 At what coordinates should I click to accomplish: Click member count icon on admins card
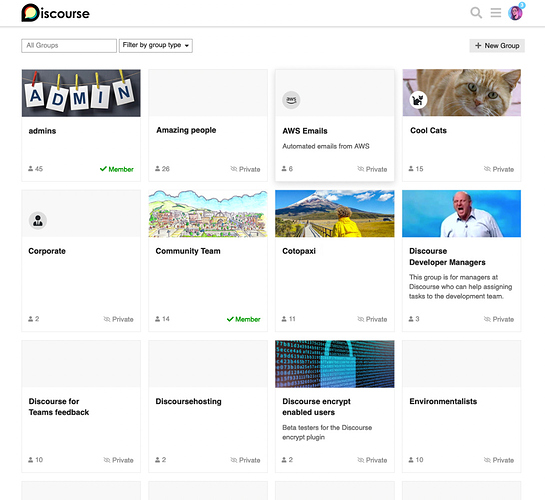coord(31,169)
